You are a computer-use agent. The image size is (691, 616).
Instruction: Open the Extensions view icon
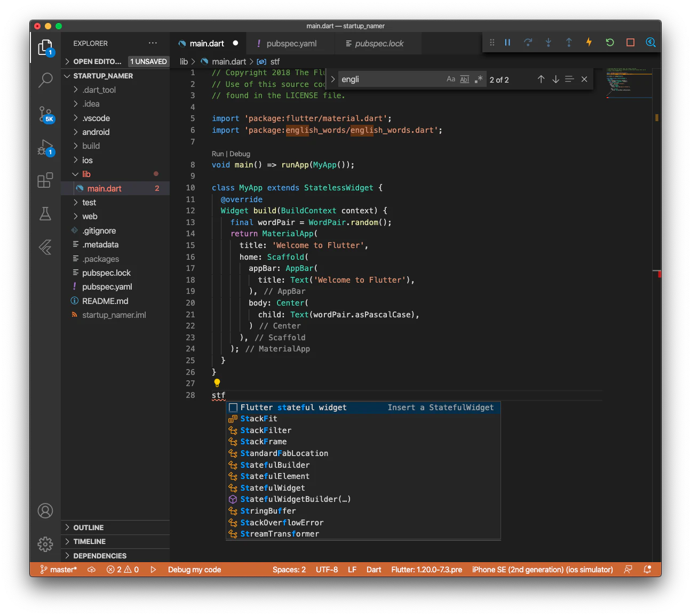tap(45, 180)
